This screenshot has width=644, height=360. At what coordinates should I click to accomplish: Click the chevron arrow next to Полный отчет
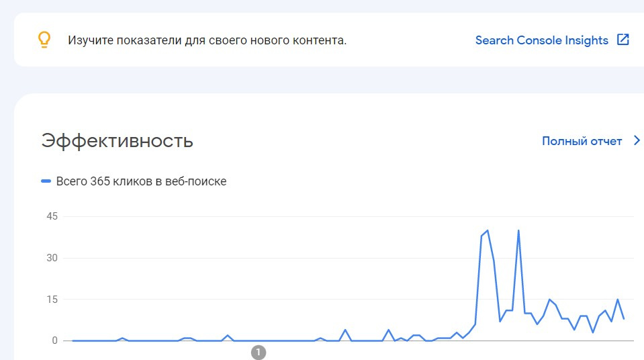637,141
